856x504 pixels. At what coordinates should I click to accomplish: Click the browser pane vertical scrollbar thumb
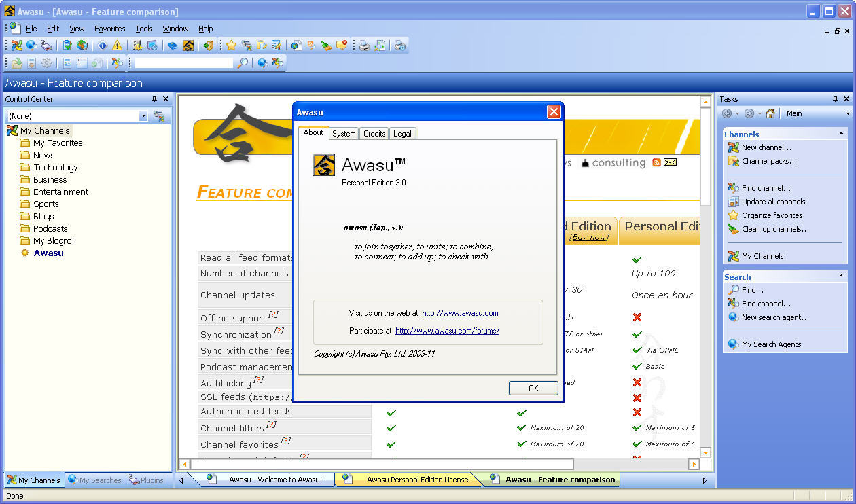point(705,156)
